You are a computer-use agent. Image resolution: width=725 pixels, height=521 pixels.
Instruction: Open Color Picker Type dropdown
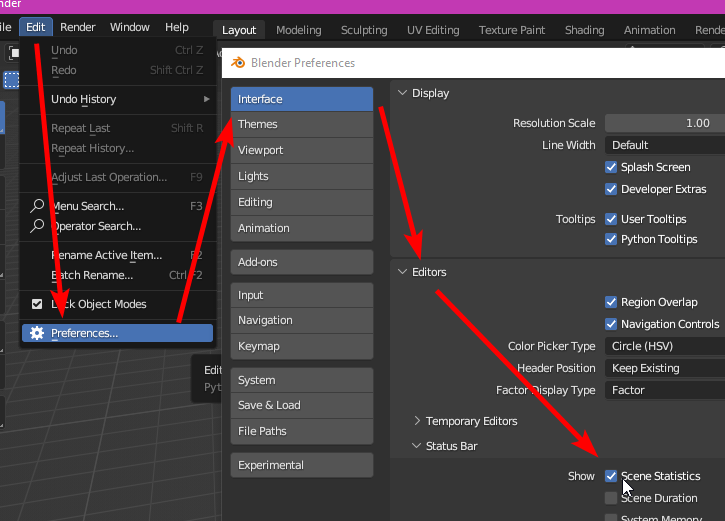[x=665, y=346]
